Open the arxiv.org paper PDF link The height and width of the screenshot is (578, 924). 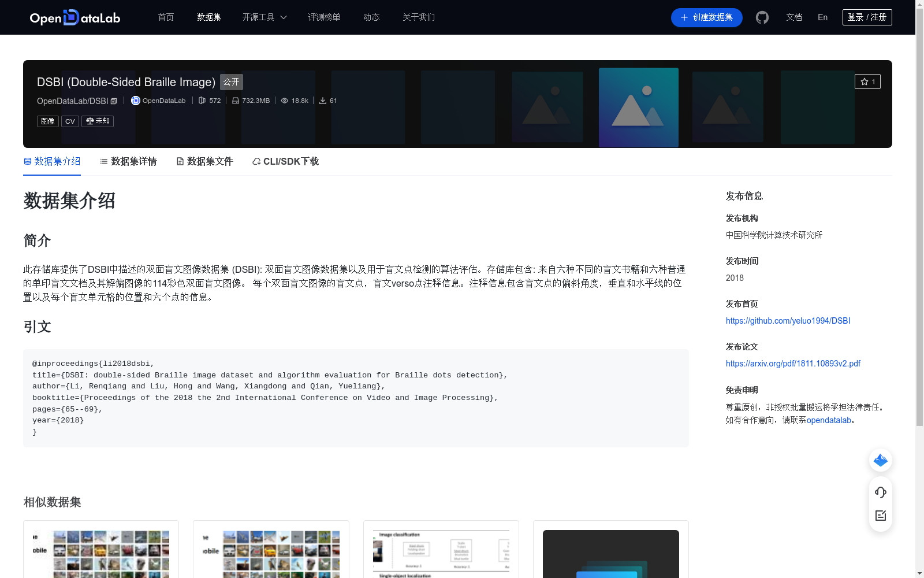coord(793,364)
